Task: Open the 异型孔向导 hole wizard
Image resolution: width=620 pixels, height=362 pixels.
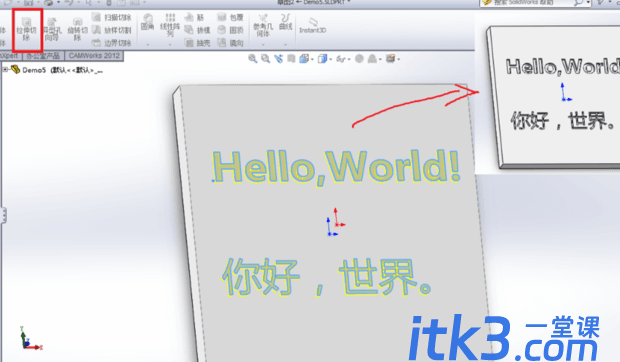Action: coord(52,30)
